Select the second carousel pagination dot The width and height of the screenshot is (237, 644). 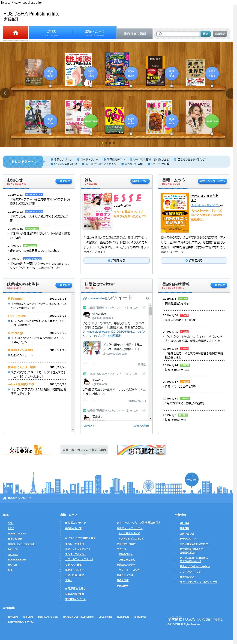click(x=106, y=143)
